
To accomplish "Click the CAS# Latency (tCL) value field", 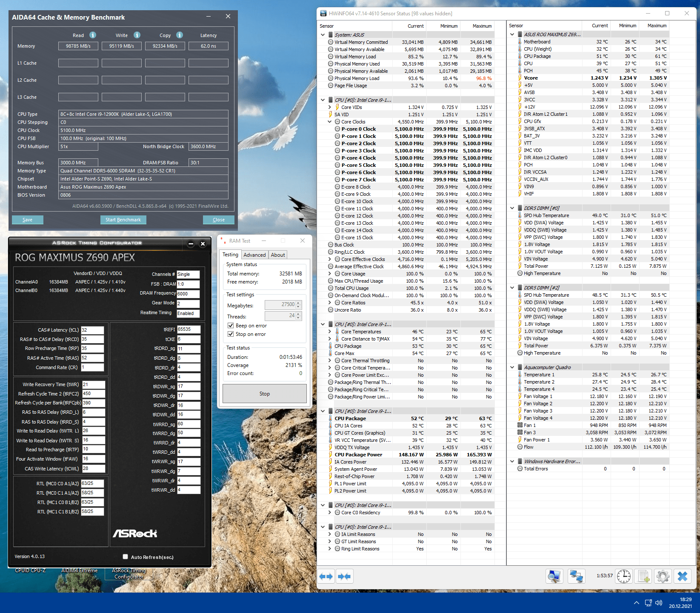I will [92, 330].
